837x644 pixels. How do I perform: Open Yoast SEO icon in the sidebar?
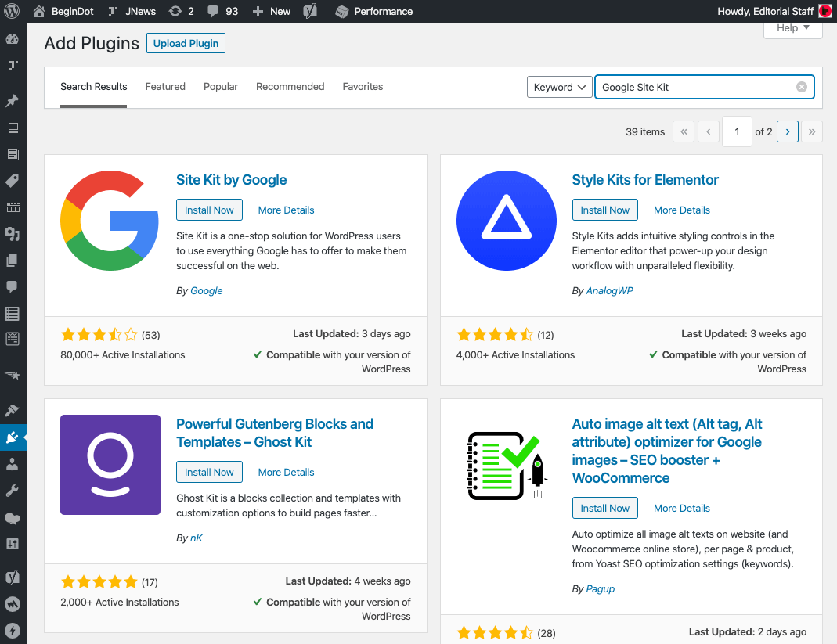point(13,577)
